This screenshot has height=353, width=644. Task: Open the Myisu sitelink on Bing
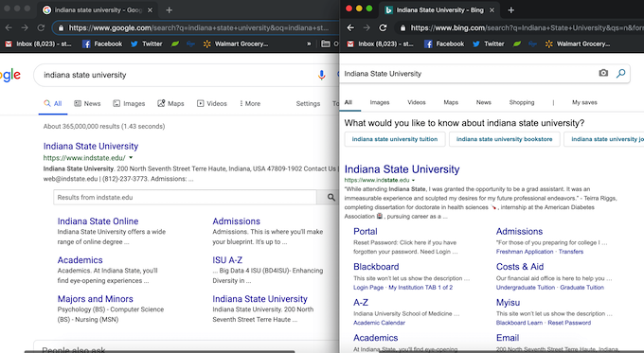coord(508,303)
